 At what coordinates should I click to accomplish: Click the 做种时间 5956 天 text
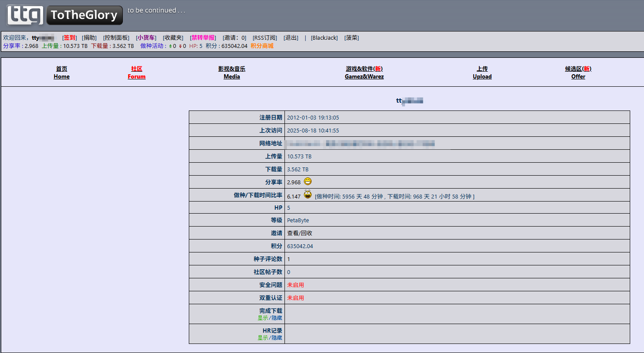[x=350, y=196]
